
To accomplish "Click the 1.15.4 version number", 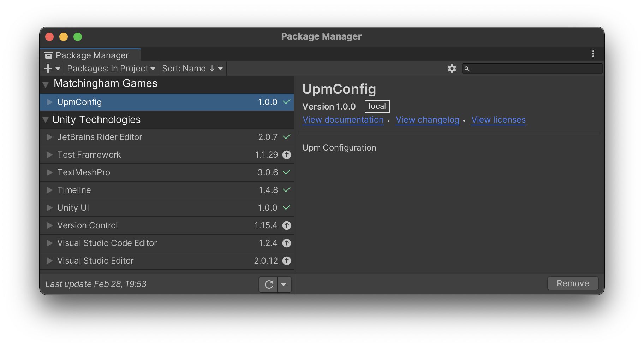I will tap(266, 225).
